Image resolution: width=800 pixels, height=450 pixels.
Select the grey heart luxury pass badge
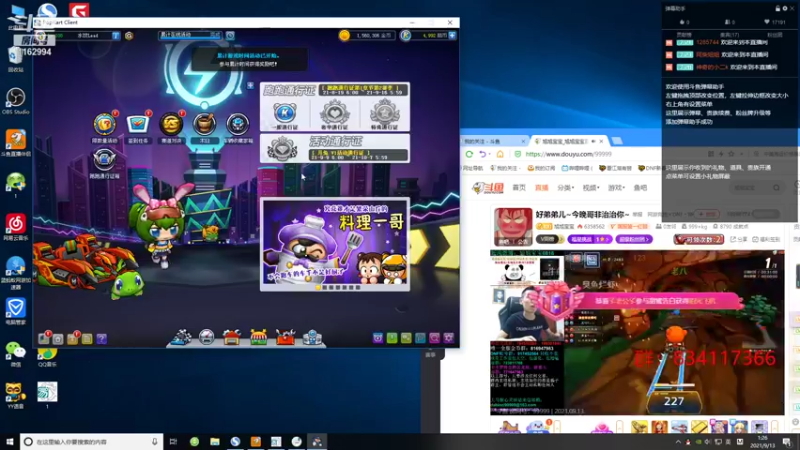coord(335,113)
